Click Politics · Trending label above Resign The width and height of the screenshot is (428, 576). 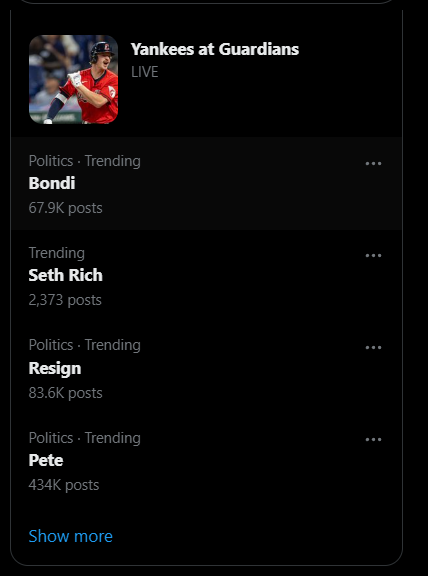point(84,345)
